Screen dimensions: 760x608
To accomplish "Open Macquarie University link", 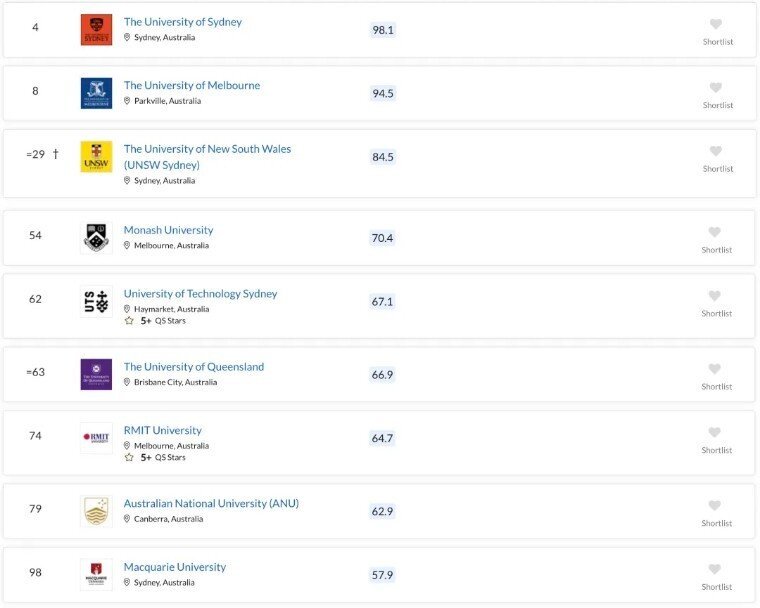I will (x=174, y=567).
